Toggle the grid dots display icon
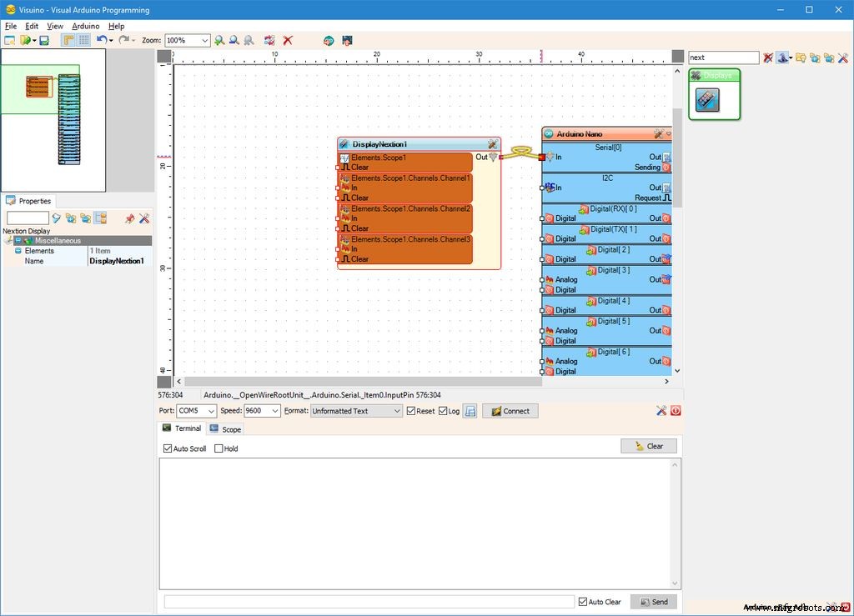Screen dimensions: 854x616 point(84,40)
